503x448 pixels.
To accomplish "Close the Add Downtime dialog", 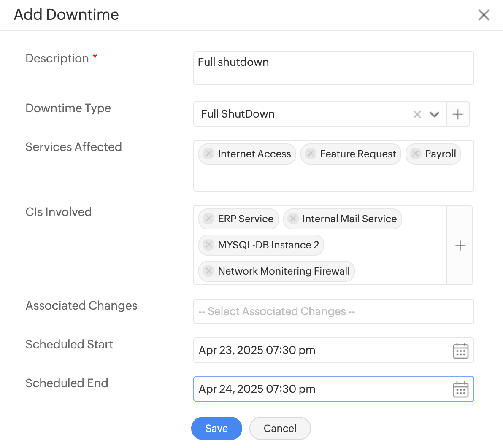I will (x=484, y=15).
